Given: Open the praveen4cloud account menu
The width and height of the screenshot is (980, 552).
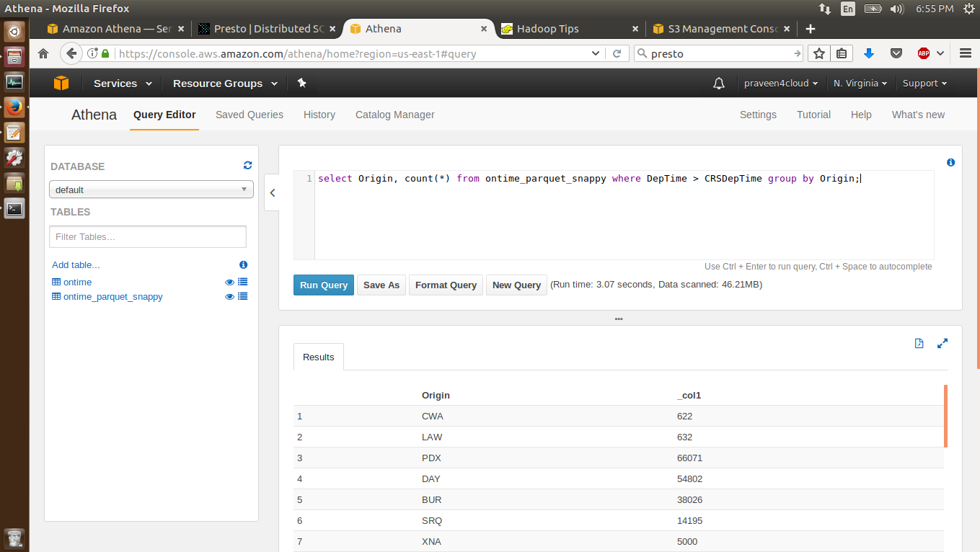Looking at the screenshot, I should pos(781,84).
